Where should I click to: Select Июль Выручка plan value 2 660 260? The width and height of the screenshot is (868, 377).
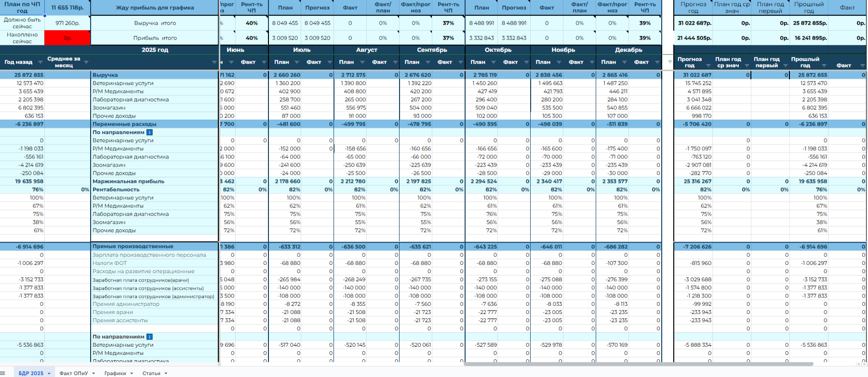[285, 75]
